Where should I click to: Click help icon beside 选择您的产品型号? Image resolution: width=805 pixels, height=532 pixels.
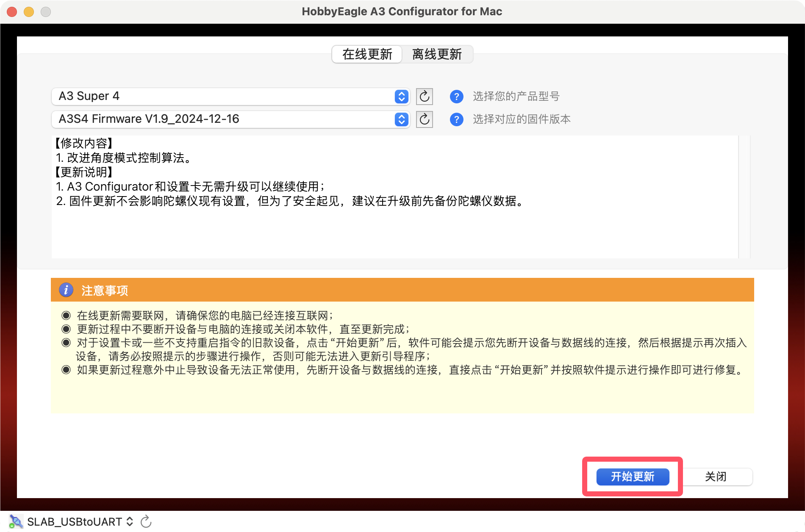(x=456, y=97)
